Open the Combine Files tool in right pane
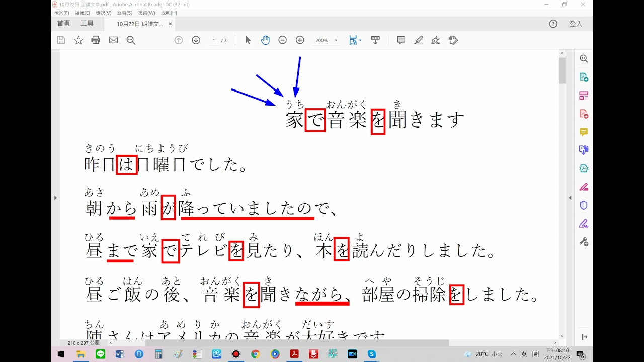This screenshot has height=362, width=644. pyautogui.click(x=584, y=150)
